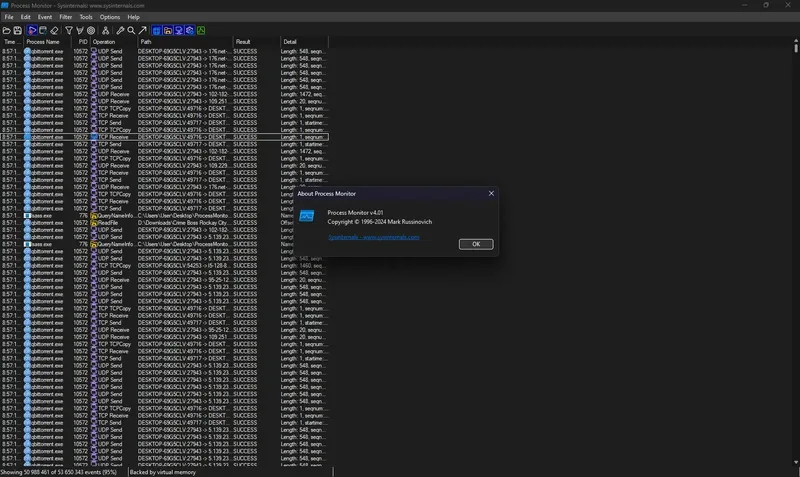Click the Process Name column header
This screenshot has height=477, width=800.
47,42
